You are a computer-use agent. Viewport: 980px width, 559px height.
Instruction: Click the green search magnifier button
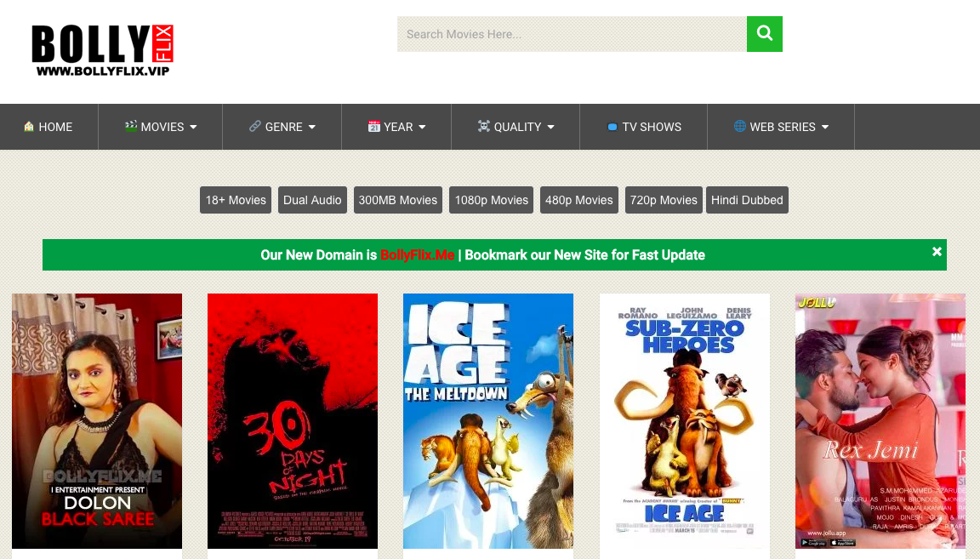764,34
